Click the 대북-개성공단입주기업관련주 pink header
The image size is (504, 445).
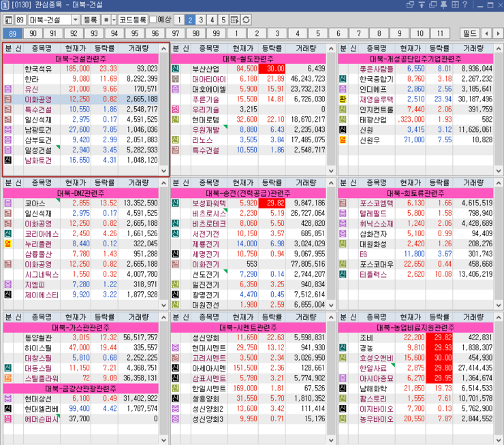click(x=415, y=59)
